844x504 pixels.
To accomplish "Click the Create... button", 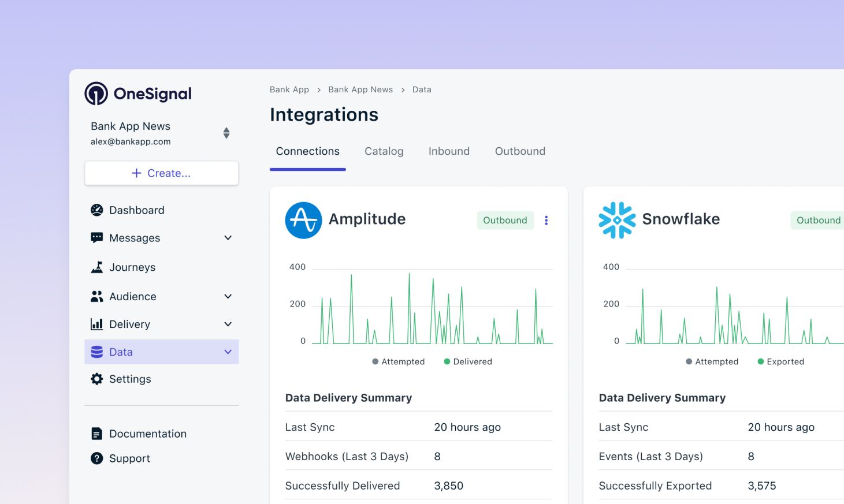I will click(162, 173).
